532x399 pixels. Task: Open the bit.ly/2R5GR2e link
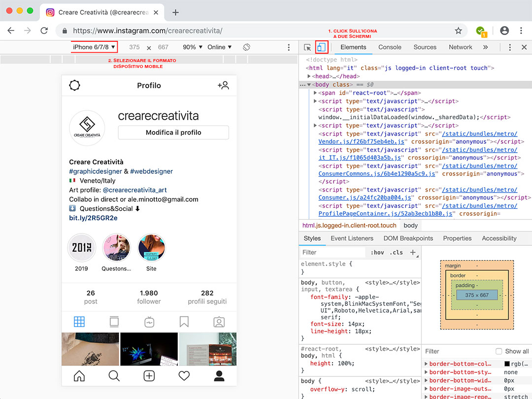pyautogui.click(x=93, y=218)
